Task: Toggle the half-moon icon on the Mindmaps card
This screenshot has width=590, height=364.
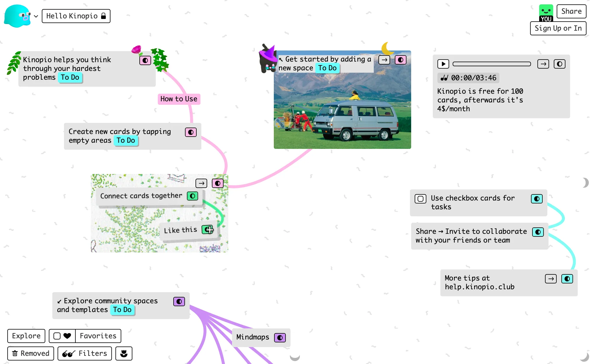Action: pyautogui.click(x=280, y=337)
